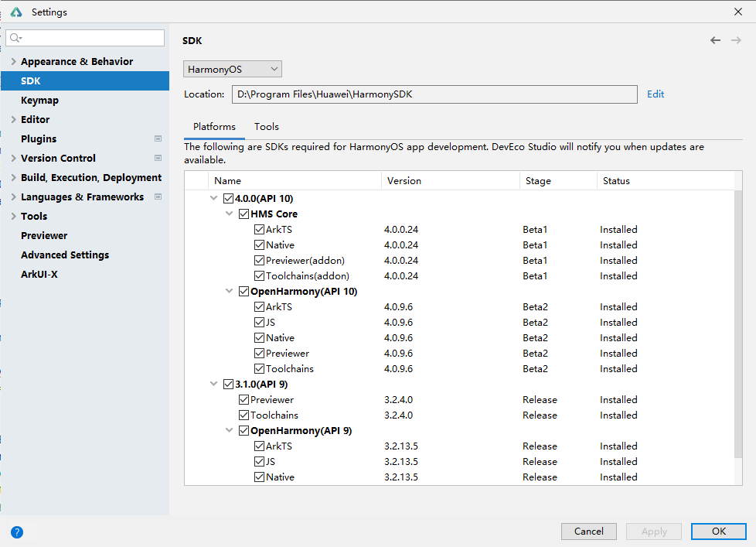Collapse the OpenHarmony(API 9) tree node
This screenshot has height=547, width=756.
[x=229, y=430]
